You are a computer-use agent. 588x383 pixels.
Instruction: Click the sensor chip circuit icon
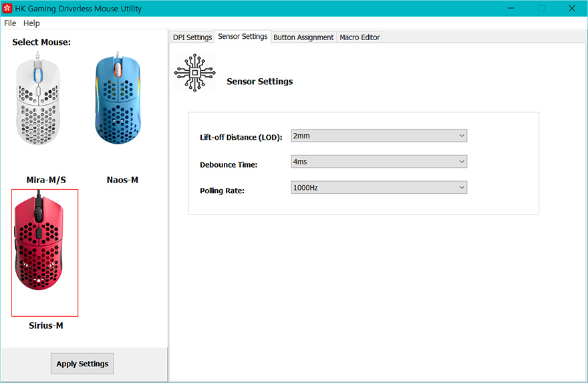click(x=194, y=73)
